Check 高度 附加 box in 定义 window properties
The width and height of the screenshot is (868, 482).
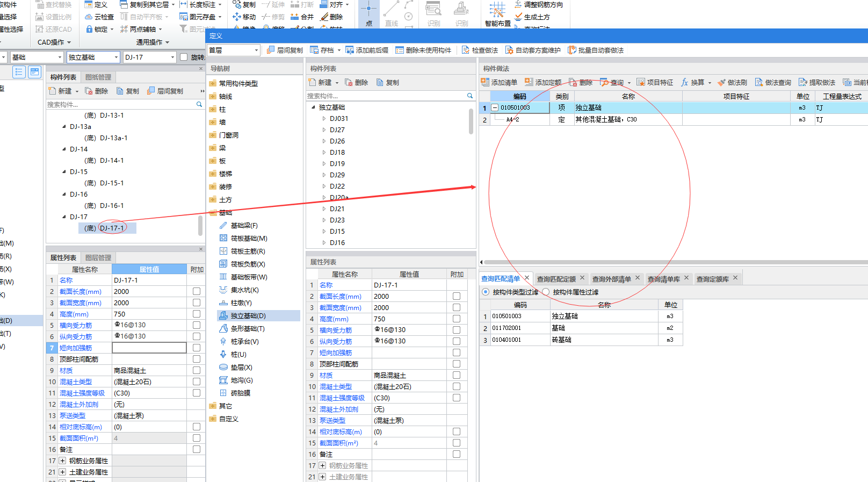click(x=456, y=319)
